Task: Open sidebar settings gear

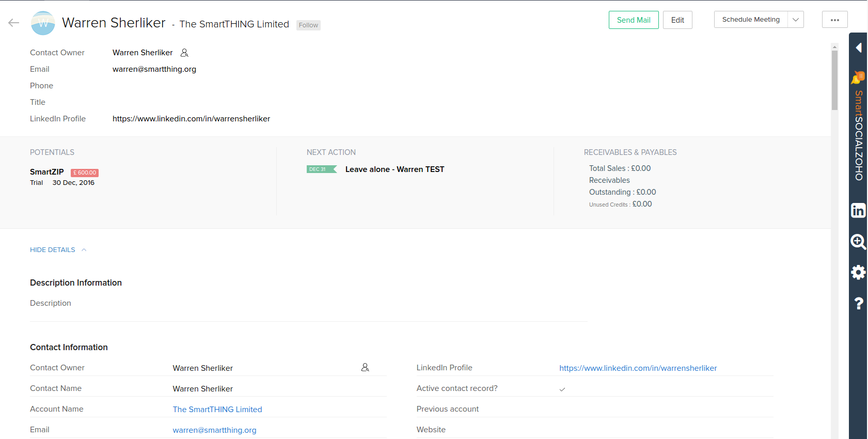Action: [x=858, y=272]
